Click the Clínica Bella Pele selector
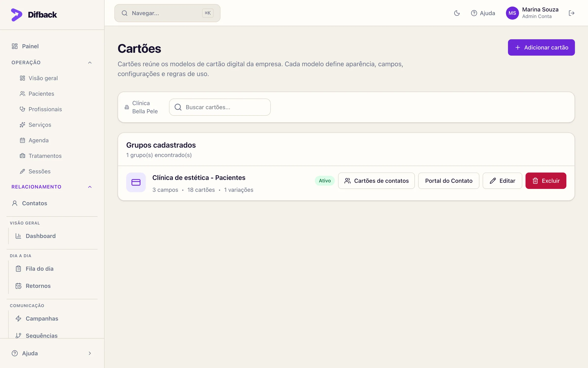 point(141,107)
